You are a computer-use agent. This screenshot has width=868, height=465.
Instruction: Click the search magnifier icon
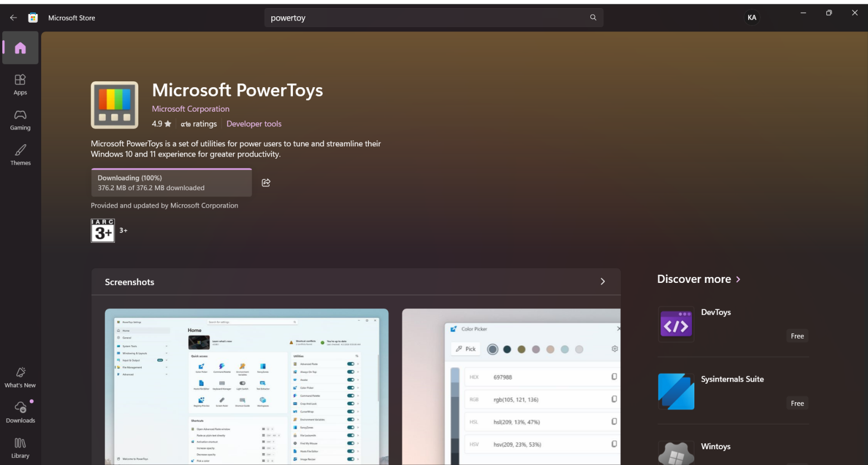click(x=593, y=18)
